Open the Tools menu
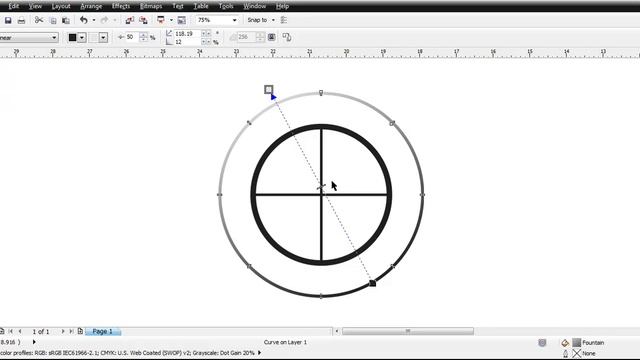The image size is (640, 360). (x=226, y=6)
